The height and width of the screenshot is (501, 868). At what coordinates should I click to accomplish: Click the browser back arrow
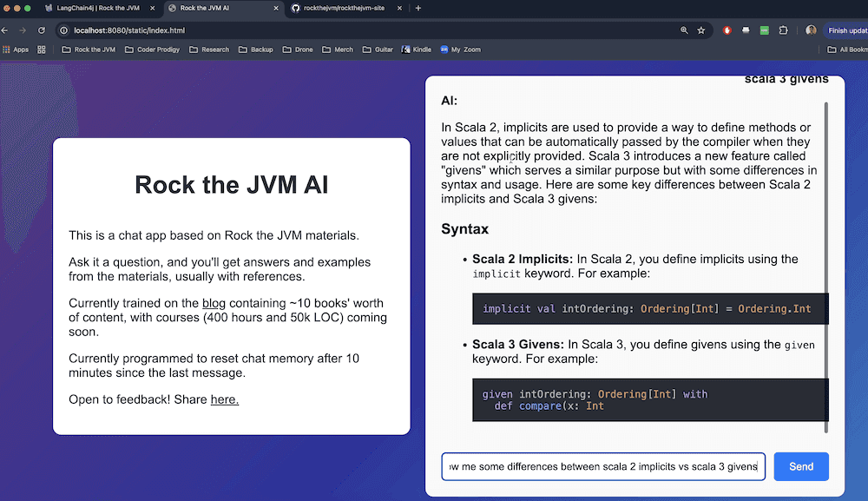click(x=4, y=30)
